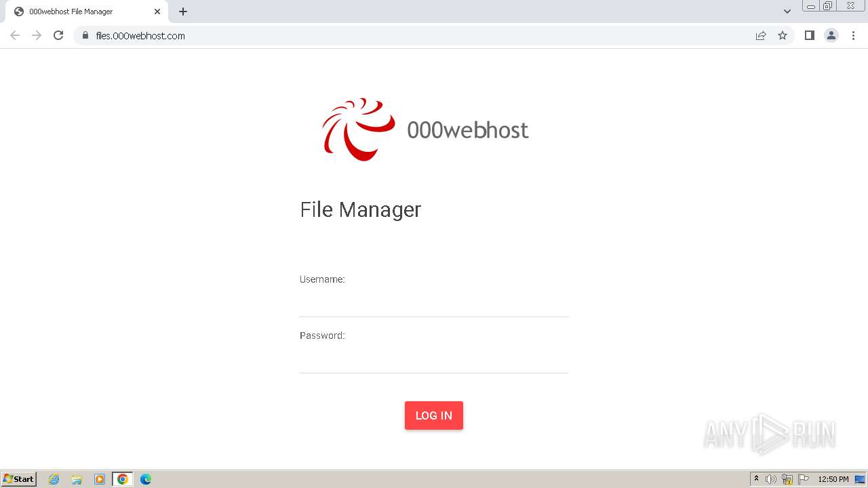Image resolution: width=868 pixels, height=488 pixels.
Task: Go back with the browser back arrow
Action: [x=15, y=36]
